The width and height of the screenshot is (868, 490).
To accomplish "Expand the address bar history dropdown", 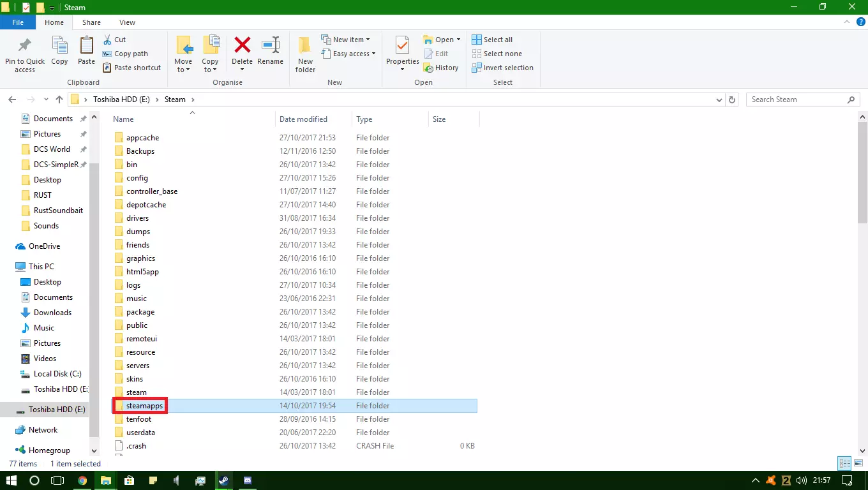I will pyautogui.click(x=719, y=100).
